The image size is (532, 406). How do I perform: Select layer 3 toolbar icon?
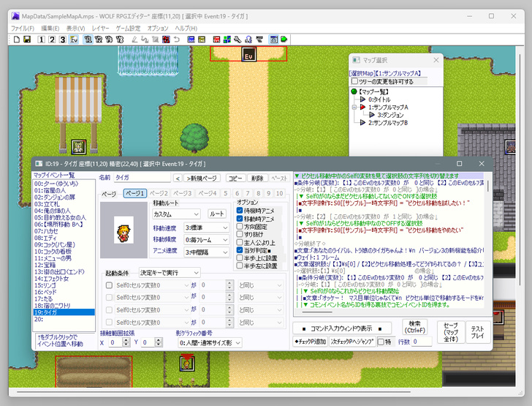point(62,40)
